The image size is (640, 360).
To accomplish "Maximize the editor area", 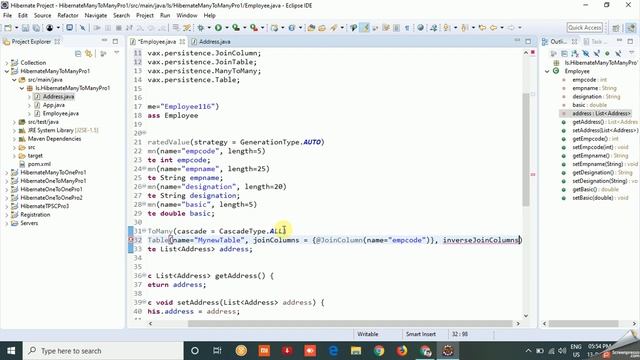I will 528,41.
